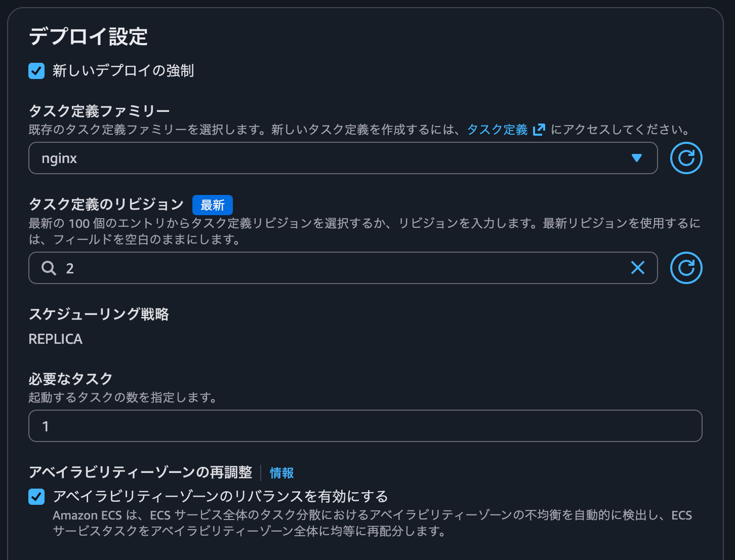Clear the revision field using the X icon
This screenshot has height=560, width=735.
(x=637, y=268)
